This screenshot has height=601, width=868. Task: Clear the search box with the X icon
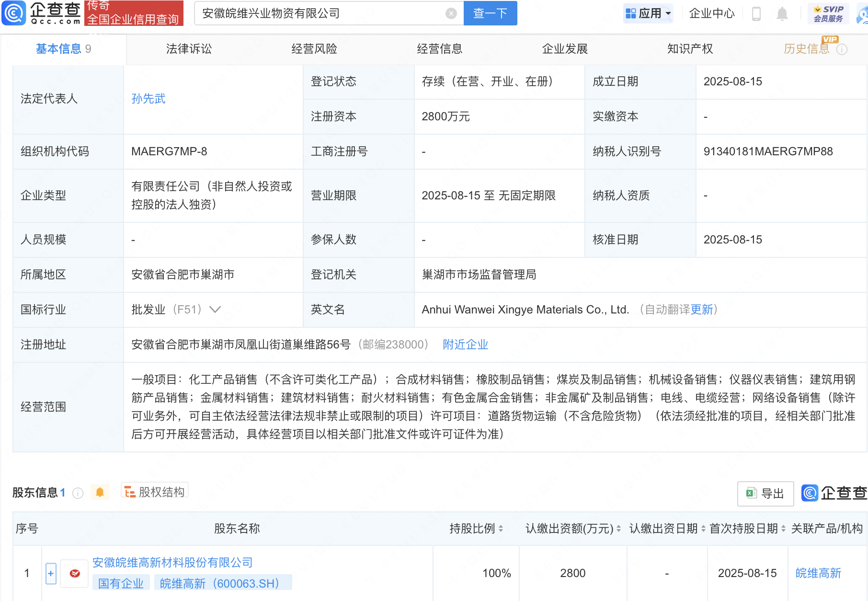[x=451, y=13]
